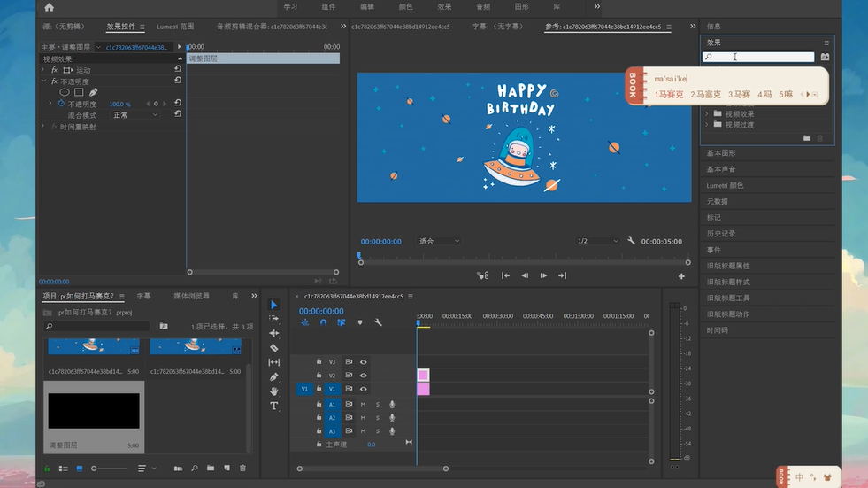Image resolution: width=868 pixels, height=488 pixels.
Task: Toggle V3 track output eye
Action: (x=363, y=361)
